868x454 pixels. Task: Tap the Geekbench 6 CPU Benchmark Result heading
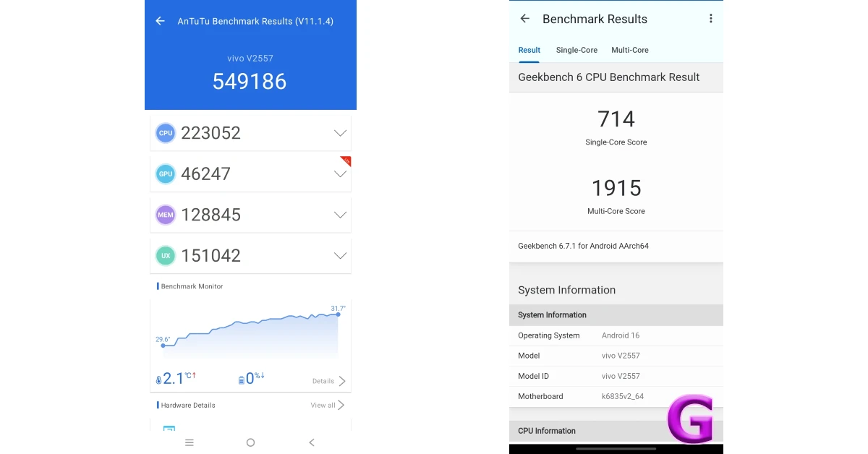click(x=608, y=77)
